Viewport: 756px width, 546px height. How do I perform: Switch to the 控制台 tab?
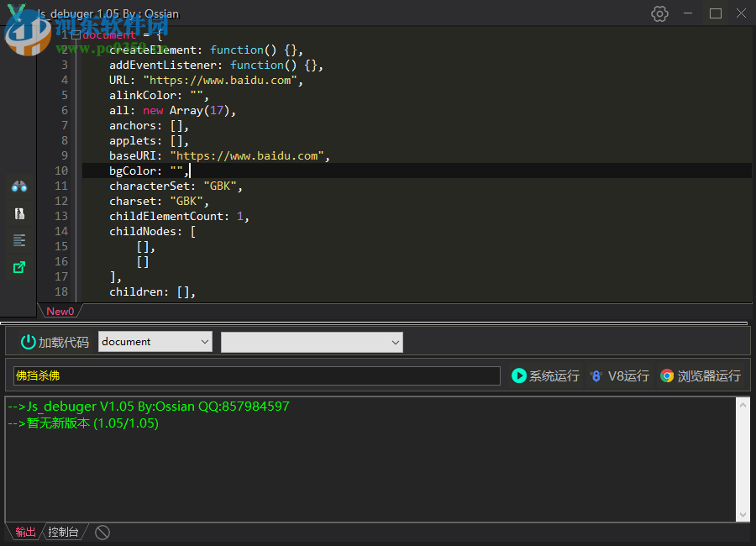pyautogui.click(x=62, y=531)
